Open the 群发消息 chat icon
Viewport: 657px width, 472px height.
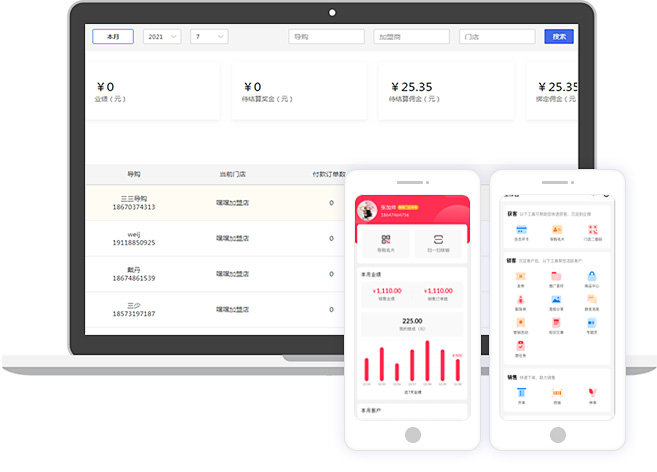pyautogui.click(x=592, y=300)
